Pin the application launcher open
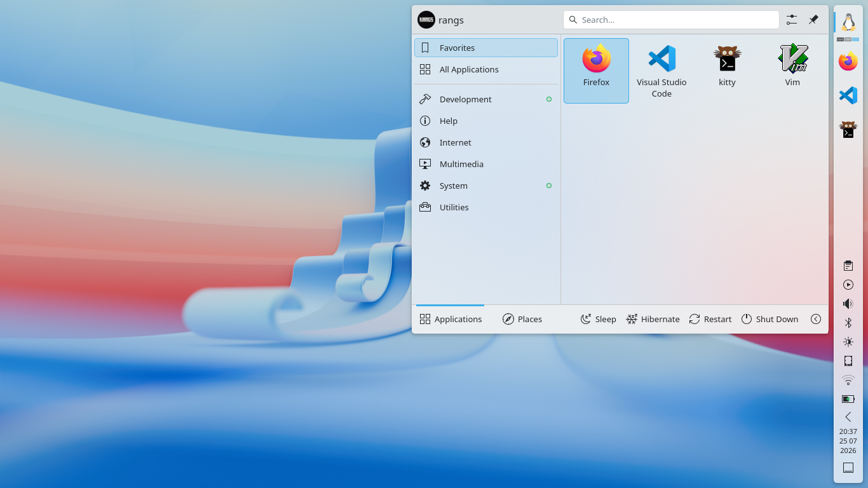The image size is (868, 488). (813, 20)
